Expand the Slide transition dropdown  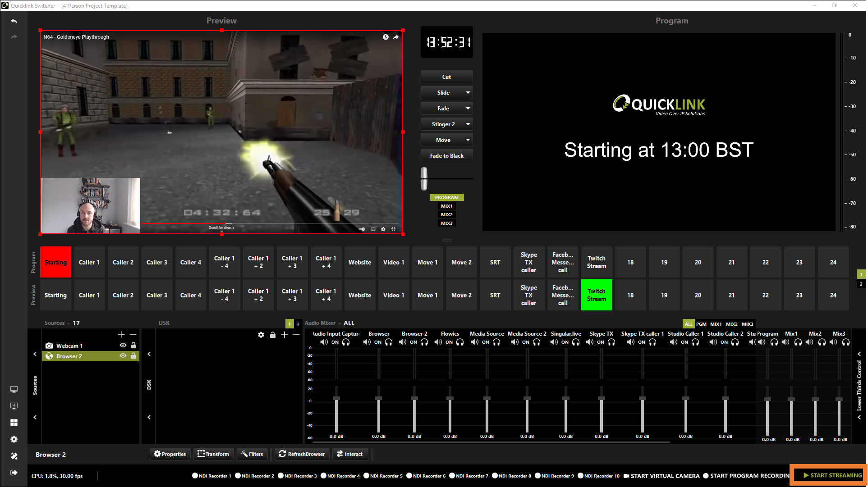[x=468, y=93]
